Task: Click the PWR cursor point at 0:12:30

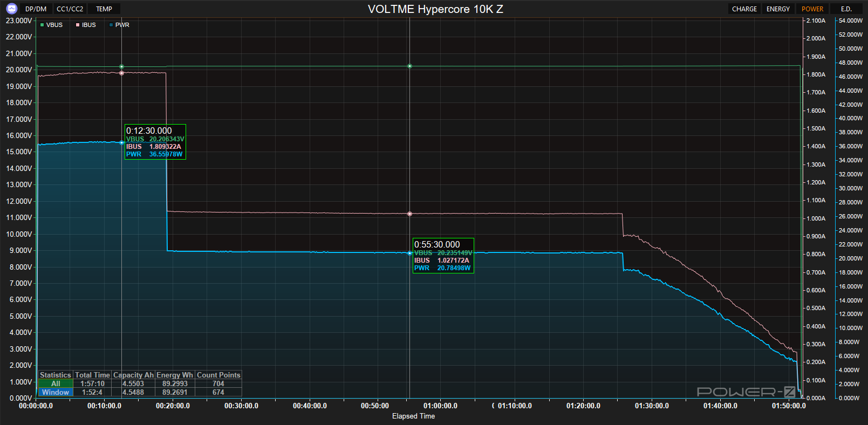Action: 121,143
